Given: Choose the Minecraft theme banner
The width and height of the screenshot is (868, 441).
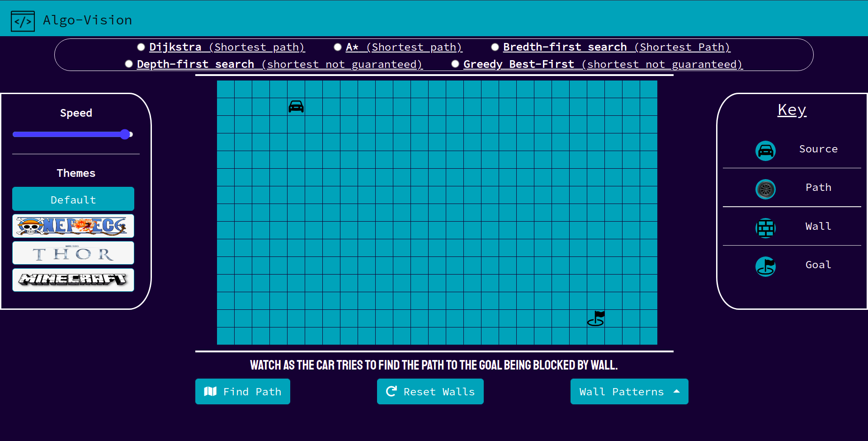Looking at the screenshot, I should click(73, 280).
